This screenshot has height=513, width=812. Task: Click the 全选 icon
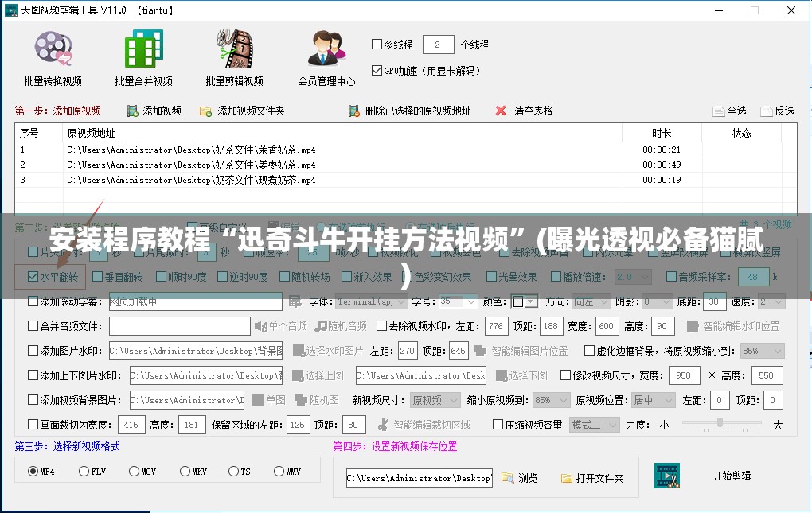718,111
